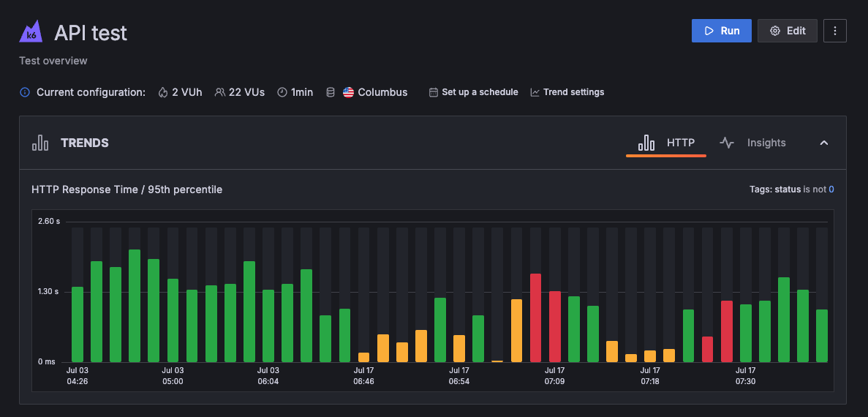
Task: Click the Edit button
Action: click(x=787, y=31)
